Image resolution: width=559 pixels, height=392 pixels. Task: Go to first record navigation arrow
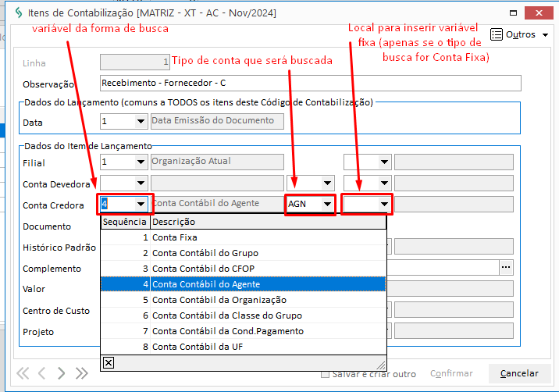(x=23, y=373)
